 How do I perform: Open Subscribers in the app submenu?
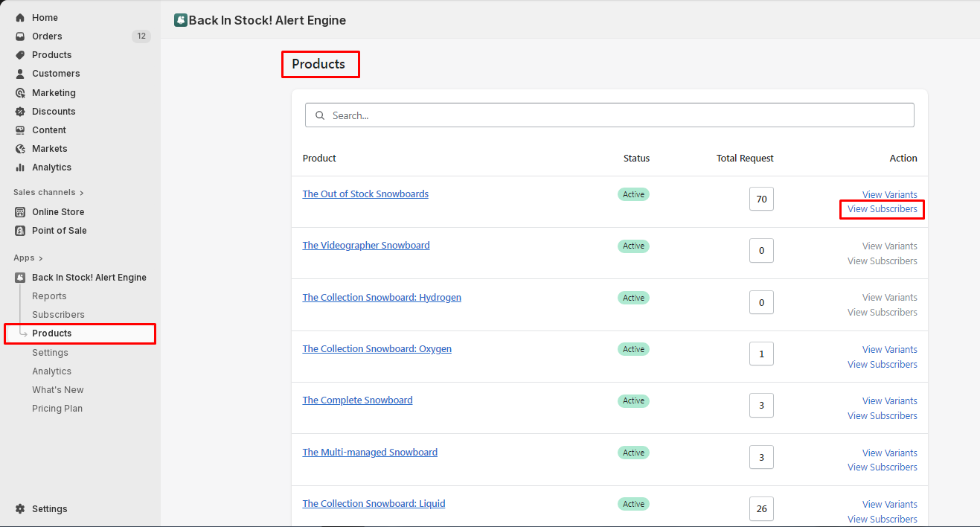(x=58, y=314)
